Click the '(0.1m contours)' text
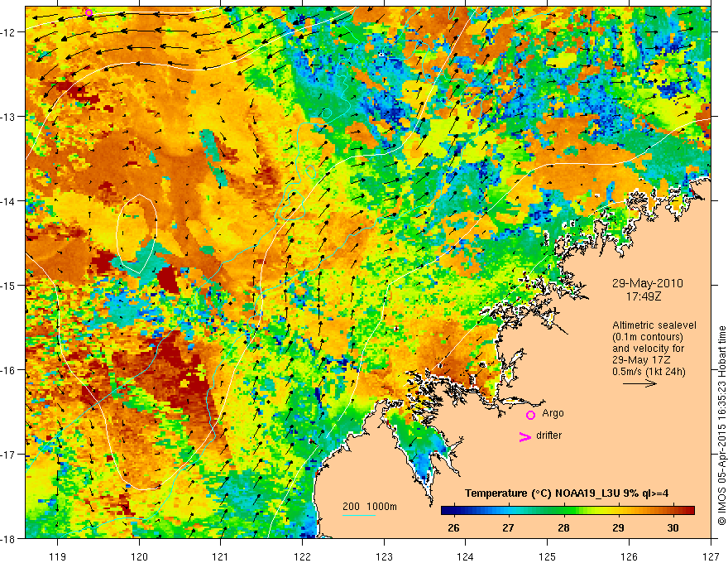The image size is (728, 563). click(x=648, y=337)
